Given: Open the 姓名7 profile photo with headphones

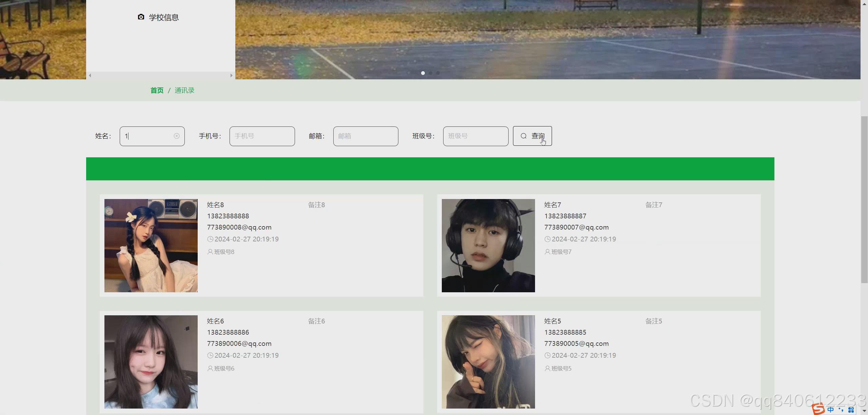Looking at the screenshot, I should coord(488,245).
